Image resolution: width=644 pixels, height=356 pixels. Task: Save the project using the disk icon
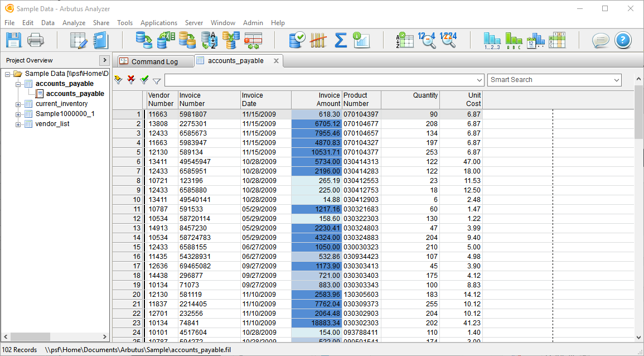[14, 40]
